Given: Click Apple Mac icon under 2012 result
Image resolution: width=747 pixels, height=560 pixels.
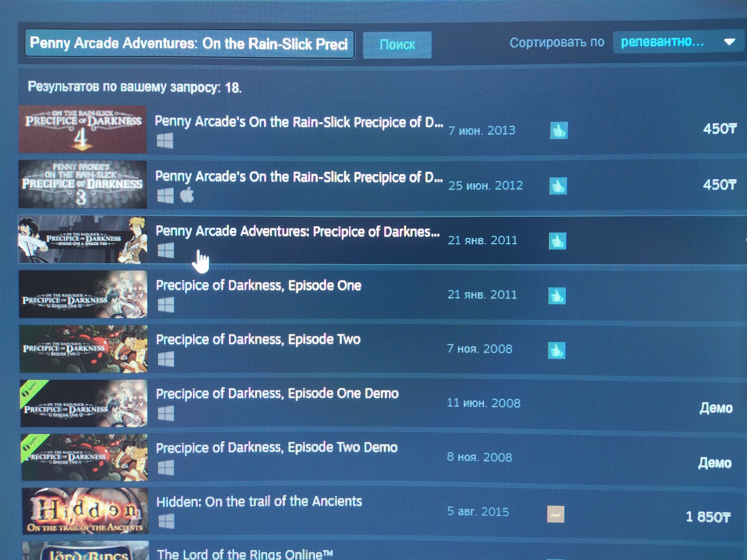Looking at the screenshot, I should pyautogui.click(x=187, y=195).
